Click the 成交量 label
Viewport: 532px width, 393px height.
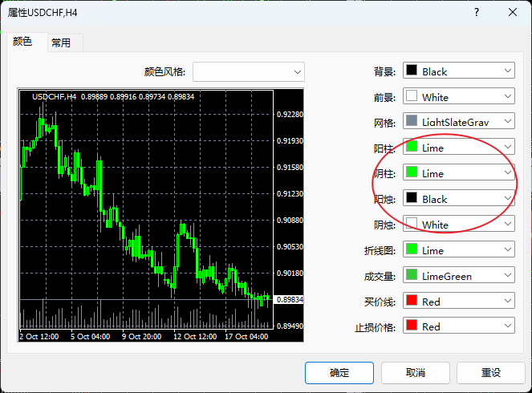[x=380, y=277]
